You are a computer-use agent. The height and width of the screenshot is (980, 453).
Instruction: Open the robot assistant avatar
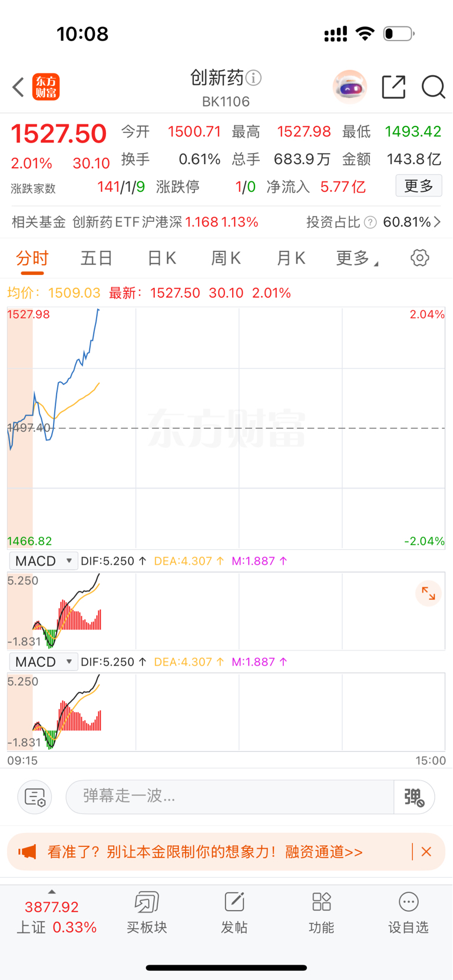[x=350, y=87]
